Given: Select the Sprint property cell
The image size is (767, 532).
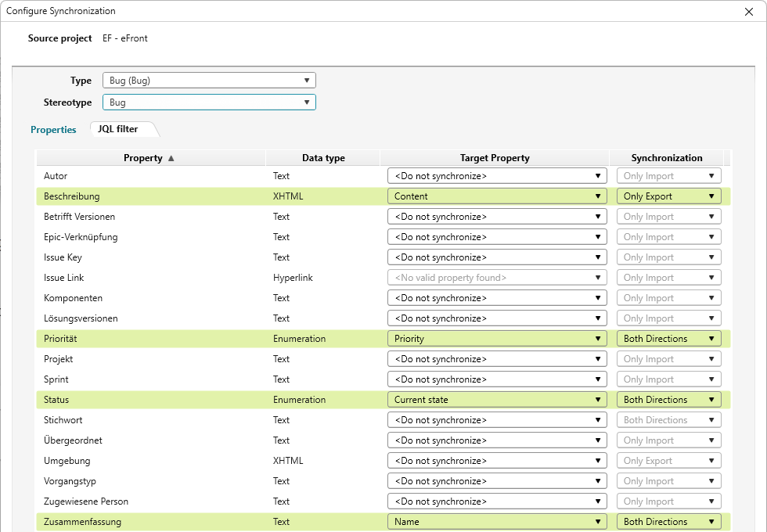Looking at the screenshot, I should tap(150, 379).
